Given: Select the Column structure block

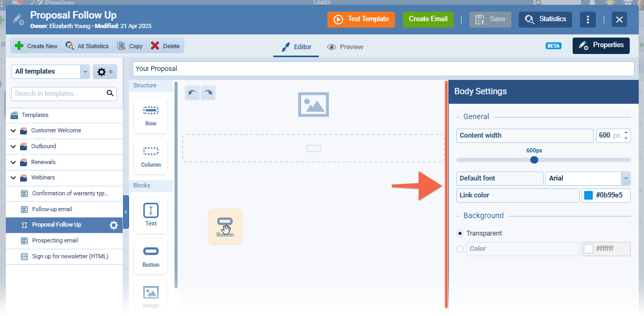Looking at the screenshot, I should point(151,157).
